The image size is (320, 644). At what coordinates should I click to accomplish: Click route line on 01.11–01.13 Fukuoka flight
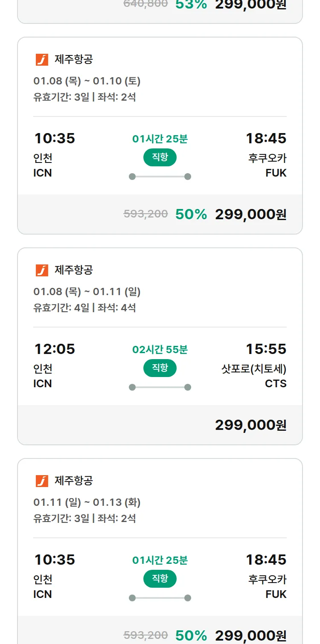click(160, 598)
